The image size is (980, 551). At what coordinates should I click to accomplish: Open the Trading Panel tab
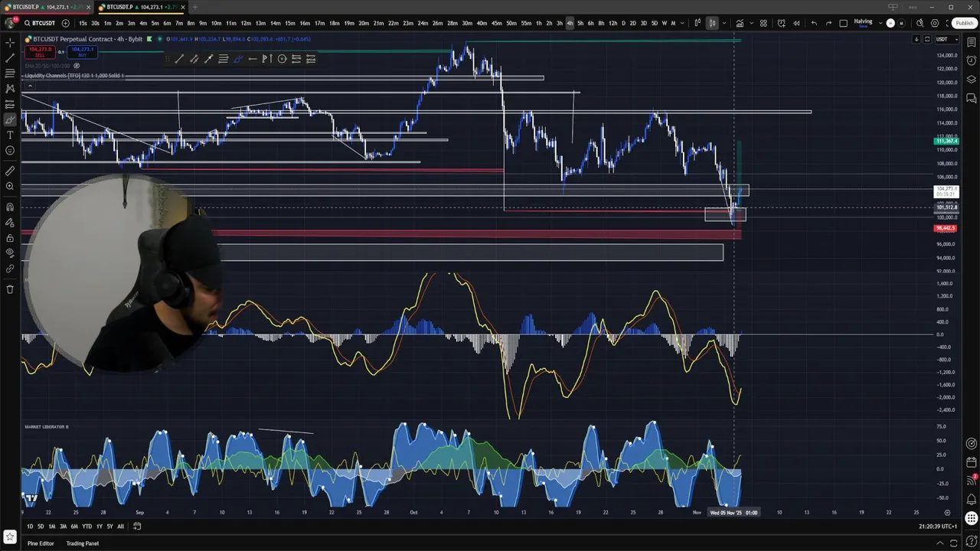click(x=82, y=543)
